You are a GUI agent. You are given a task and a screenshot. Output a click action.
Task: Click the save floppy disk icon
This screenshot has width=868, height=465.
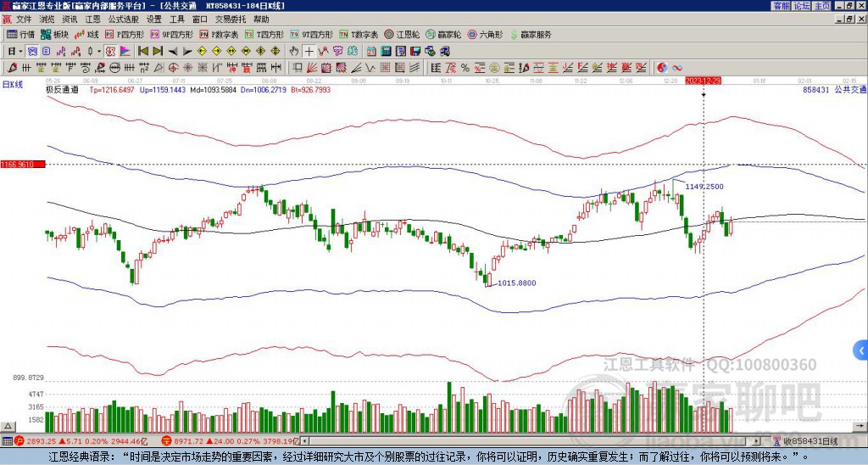tap(415, 52)
